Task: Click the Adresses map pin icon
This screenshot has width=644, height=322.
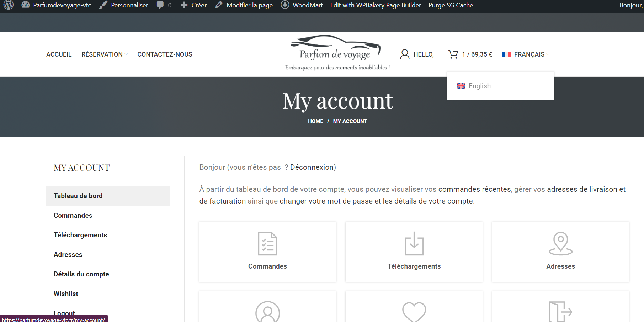Action: click(561, 244)
